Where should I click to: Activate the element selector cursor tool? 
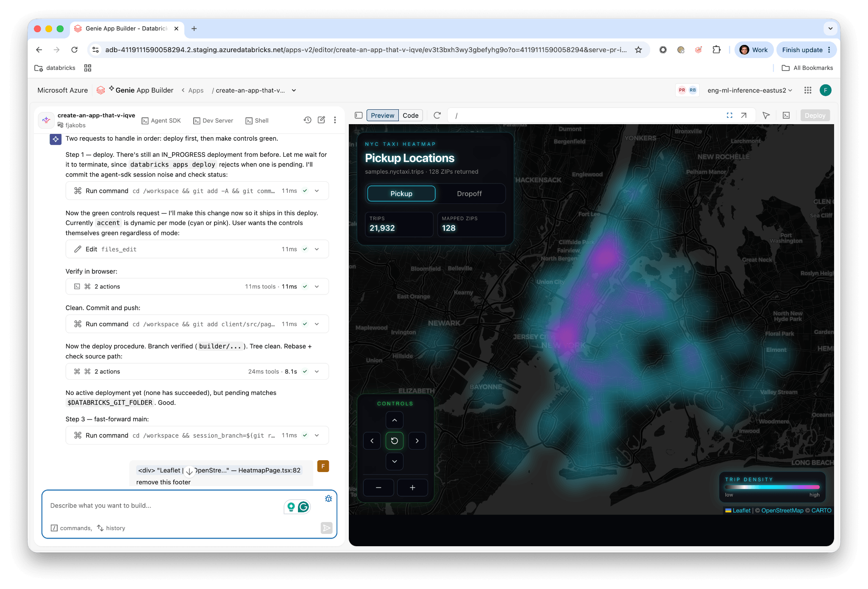tap(766, 115)
